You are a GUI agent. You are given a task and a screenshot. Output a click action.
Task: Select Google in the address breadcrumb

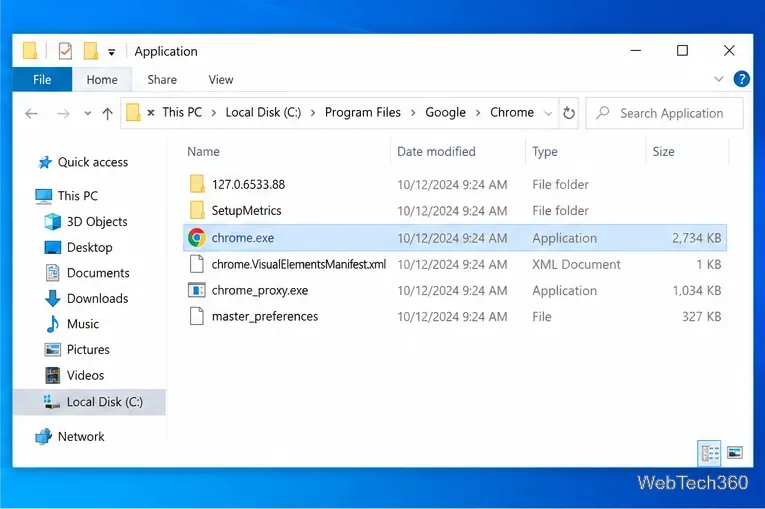tap(445, 113)
